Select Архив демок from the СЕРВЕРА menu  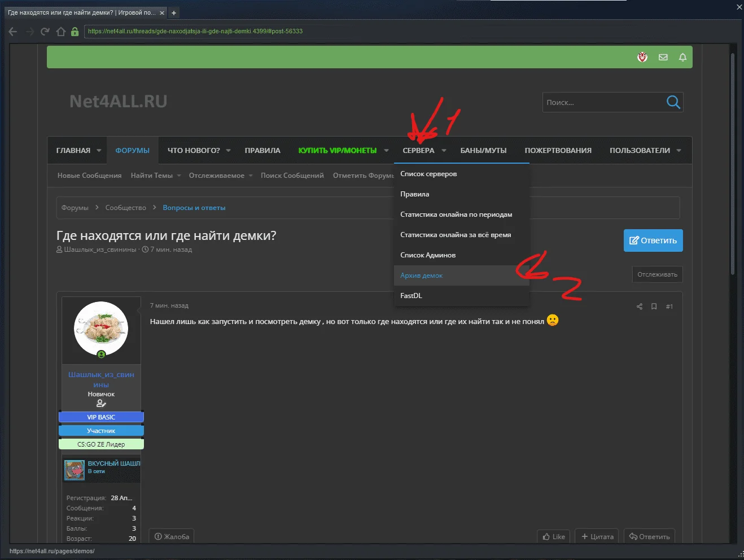(x=422, y=275)
